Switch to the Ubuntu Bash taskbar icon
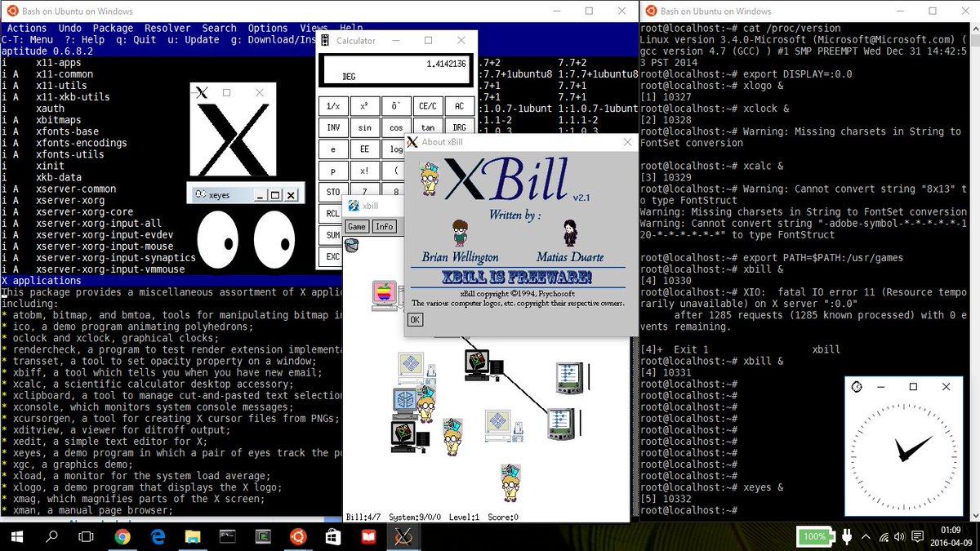 [298, 536]
